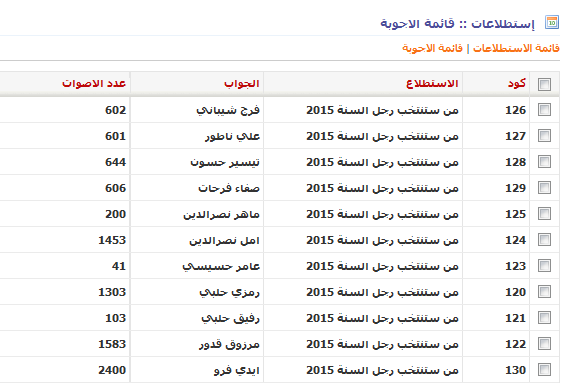Check the box for row code 120
This screenshot has height=389, width=568.
(544, 292)
